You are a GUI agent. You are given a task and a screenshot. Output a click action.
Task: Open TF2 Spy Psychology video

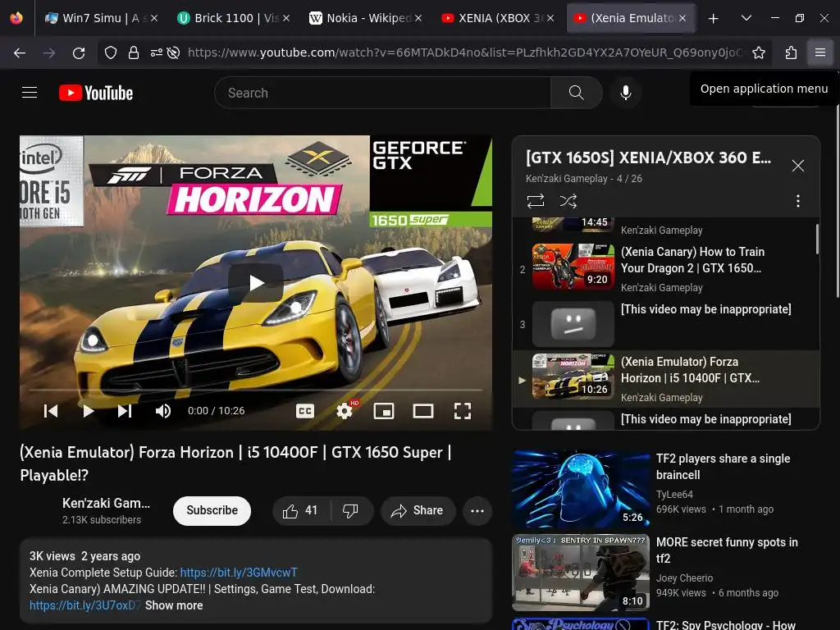point(725,624)
